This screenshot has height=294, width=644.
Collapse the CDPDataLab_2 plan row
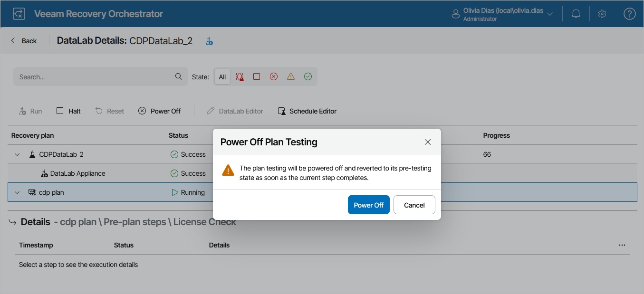click(17, 154)
